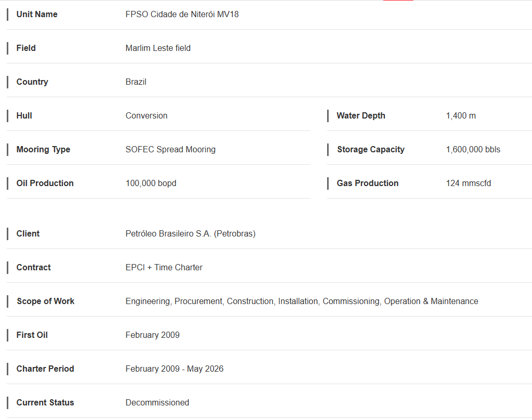This screenshot has width=532, height=420.
Task: Click the Country value Brazil
Action: [x=136, y=82]
